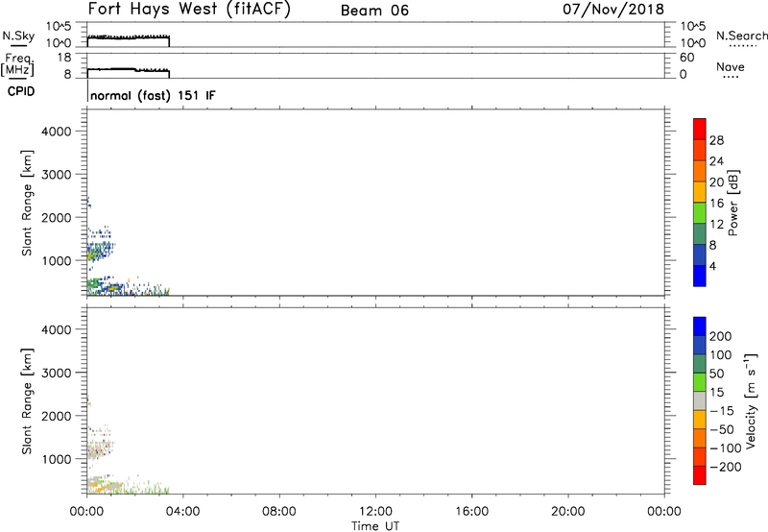
Task: Click the '18' tick on the frequency axis
Action: point(64,58)
